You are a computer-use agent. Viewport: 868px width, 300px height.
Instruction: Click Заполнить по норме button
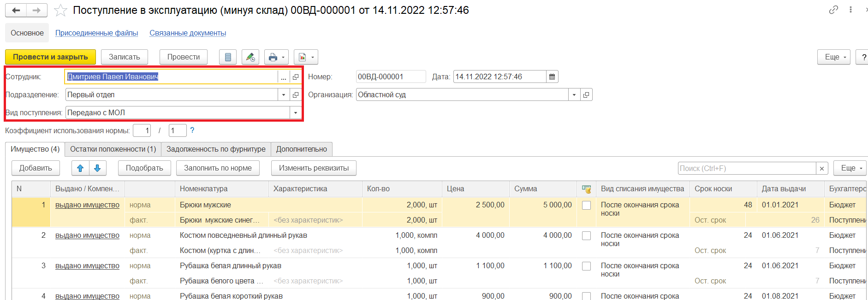click(x=218, y=168)
